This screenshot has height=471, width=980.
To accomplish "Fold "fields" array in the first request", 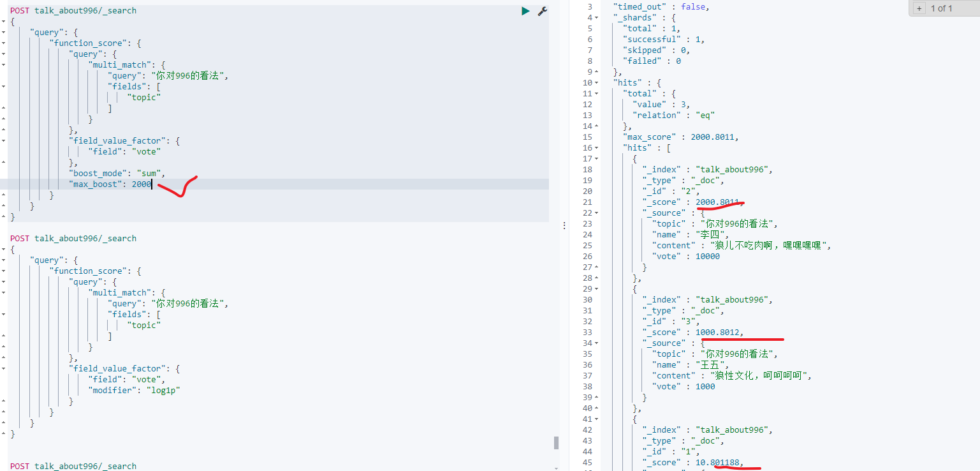I will [x=3, y=87].
